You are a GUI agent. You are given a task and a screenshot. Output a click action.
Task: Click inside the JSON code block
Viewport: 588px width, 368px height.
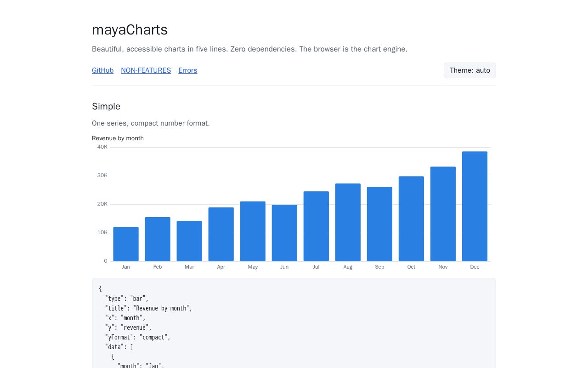tap(294, 323)
